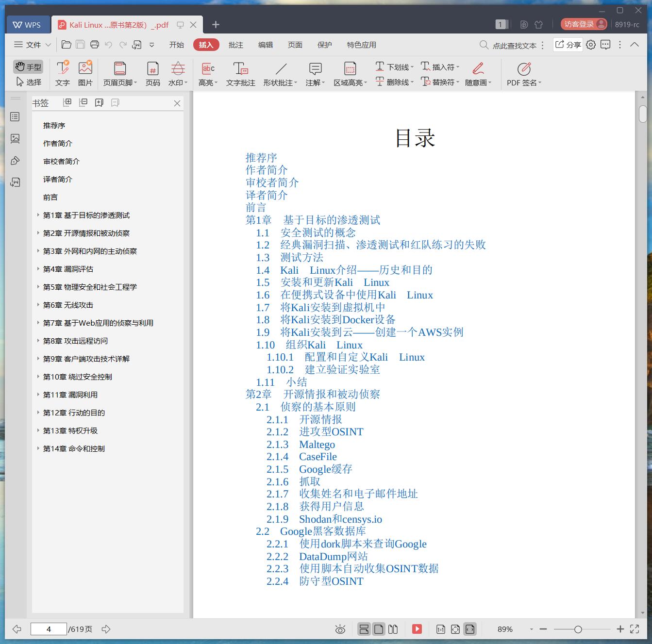
Task: Insert text with the 文字 tool
Action: [x=62, y=73]
